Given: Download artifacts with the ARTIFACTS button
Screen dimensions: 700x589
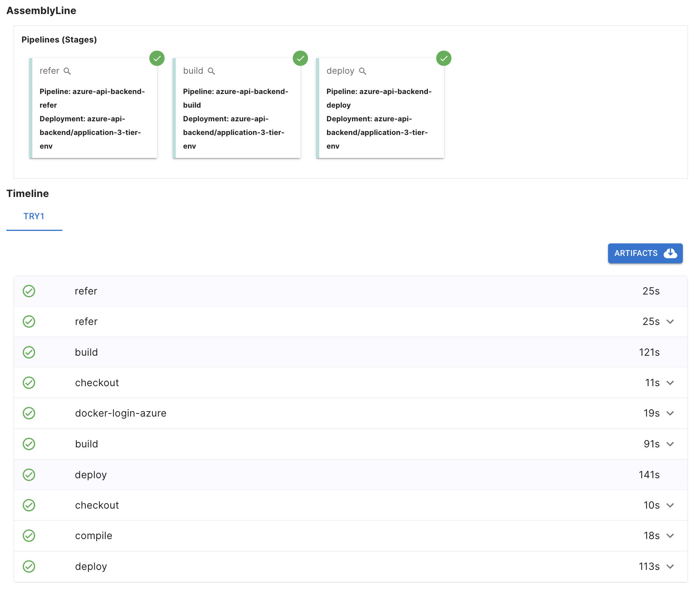Looking at the screenshot, I should [645, 253].
